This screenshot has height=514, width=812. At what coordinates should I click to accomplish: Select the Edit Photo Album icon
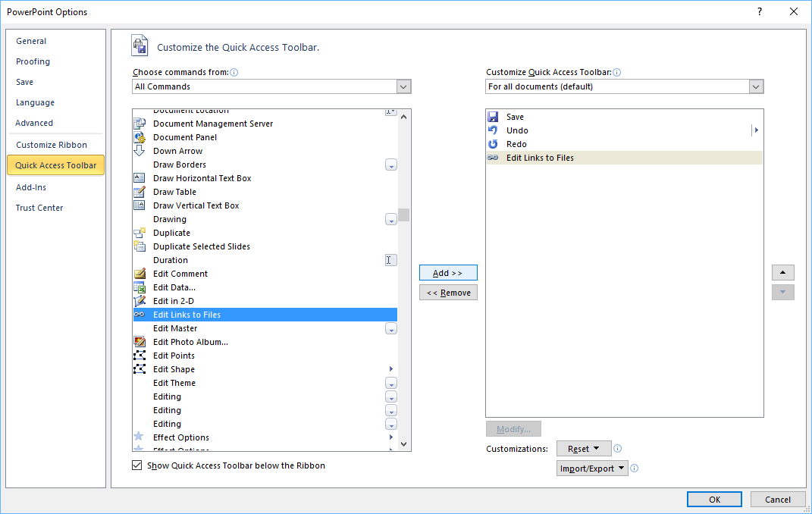(140, 342)
